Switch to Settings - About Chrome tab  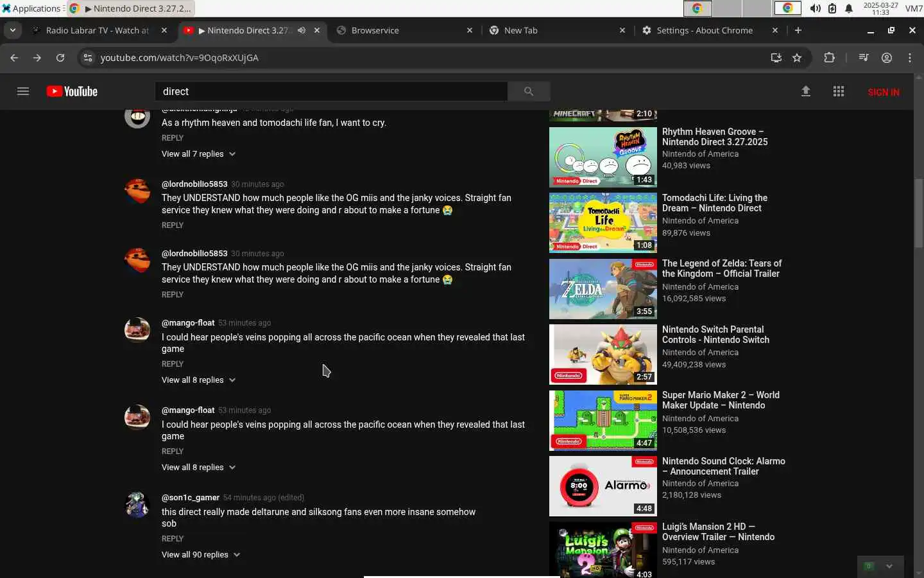710,30
